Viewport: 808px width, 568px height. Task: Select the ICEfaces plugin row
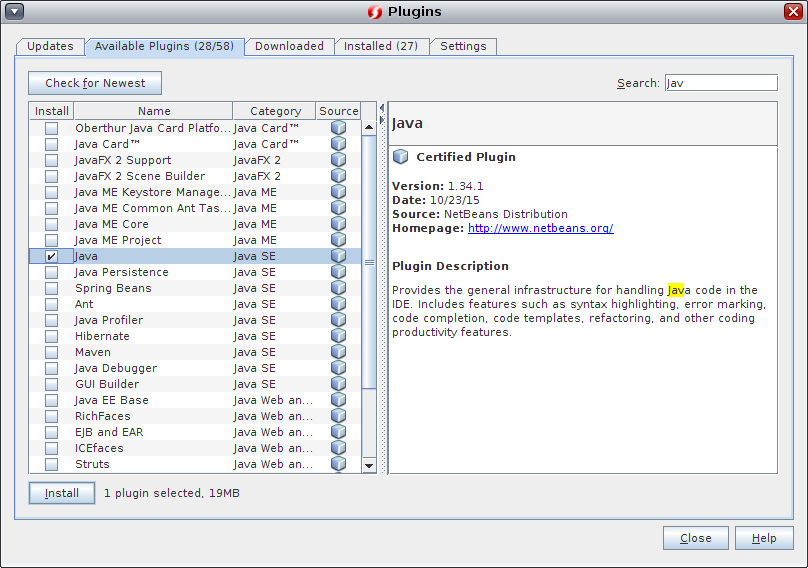click(x=195, y=448)
